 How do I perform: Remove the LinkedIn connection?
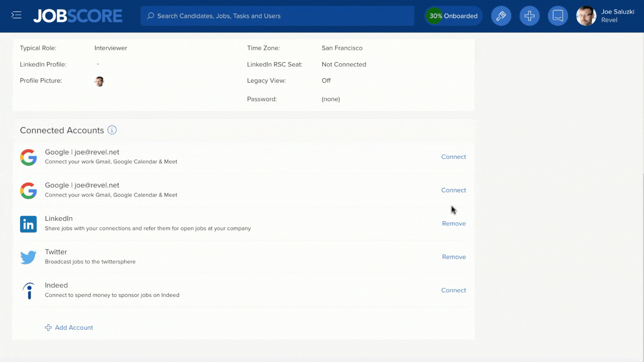[454, 223]
